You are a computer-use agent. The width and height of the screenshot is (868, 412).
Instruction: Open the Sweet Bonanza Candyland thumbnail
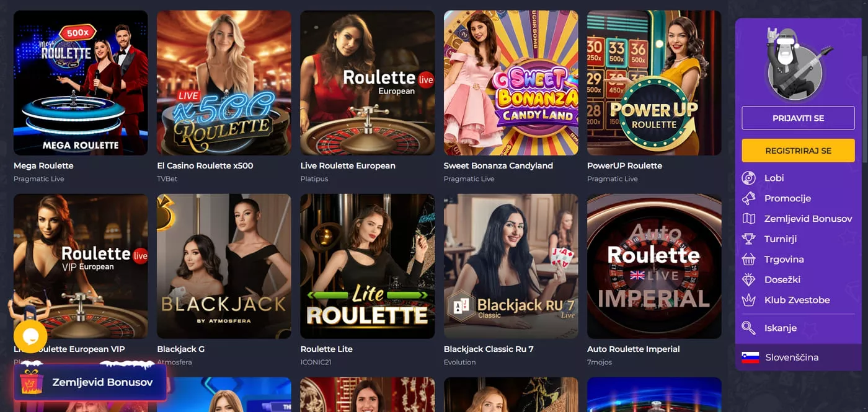pyautogui.click(x=511, y=83)
